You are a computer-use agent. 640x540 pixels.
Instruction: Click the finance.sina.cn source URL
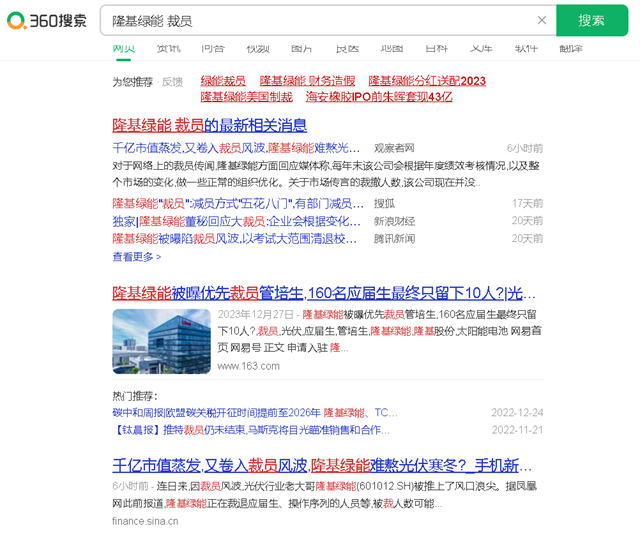pyautogui.click(x=145, y=521)
